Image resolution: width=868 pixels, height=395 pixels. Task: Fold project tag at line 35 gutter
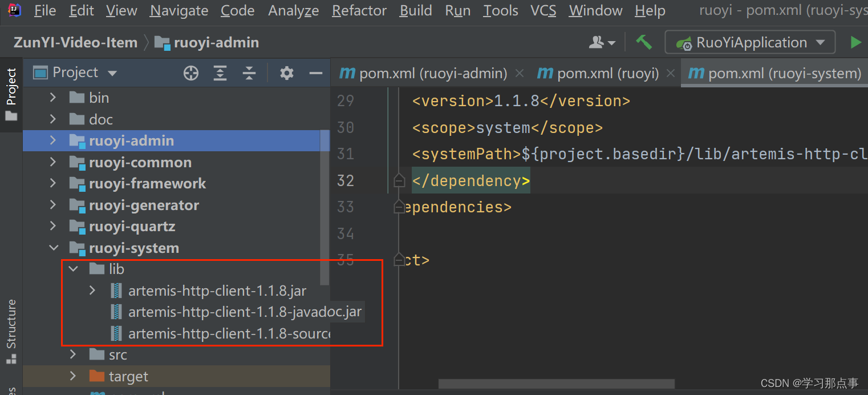coord(399,260)
